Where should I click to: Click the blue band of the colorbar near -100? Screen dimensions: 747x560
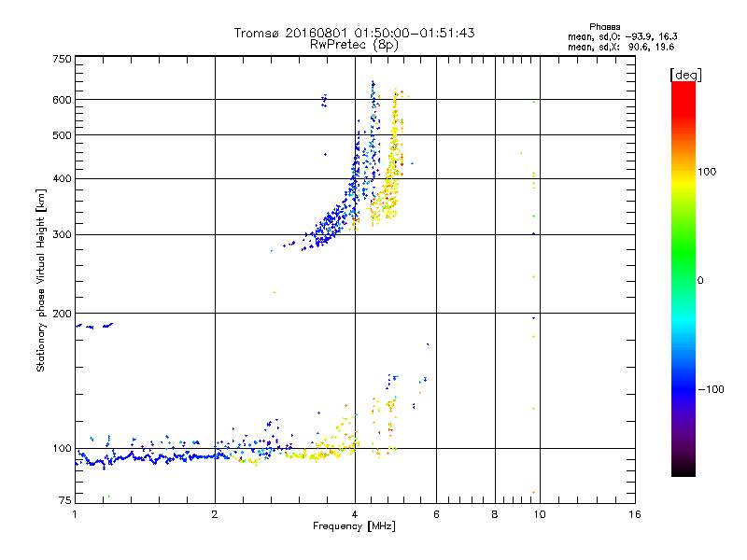[x=684, y=388]
